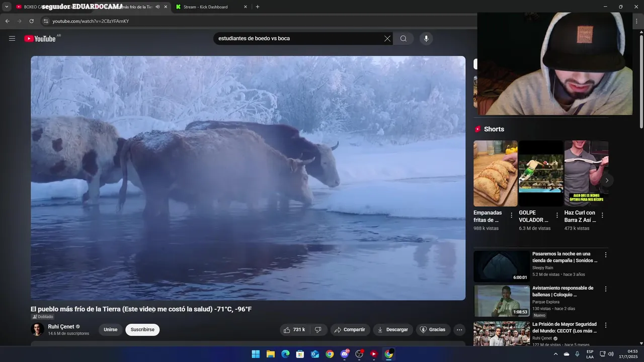
Task: Open Ruhi Çenet channel name link
Action: point(61,327)
